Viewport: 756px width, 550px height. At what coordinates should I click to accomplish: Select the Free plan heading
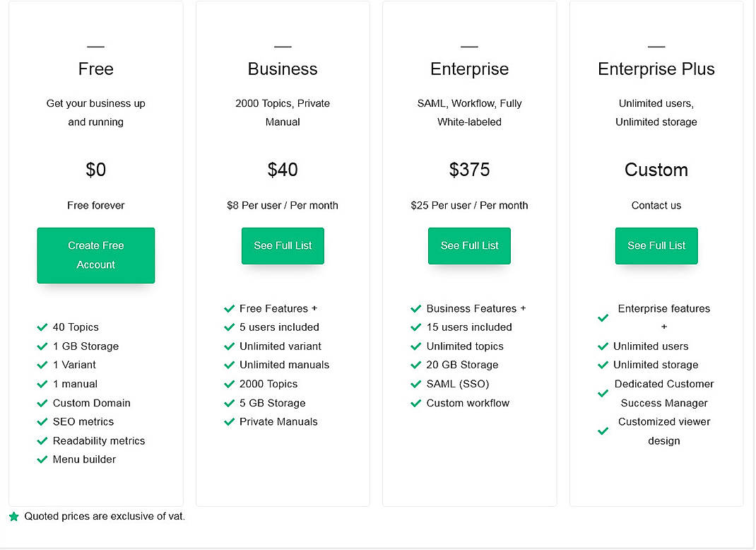[x=95, y=69]
